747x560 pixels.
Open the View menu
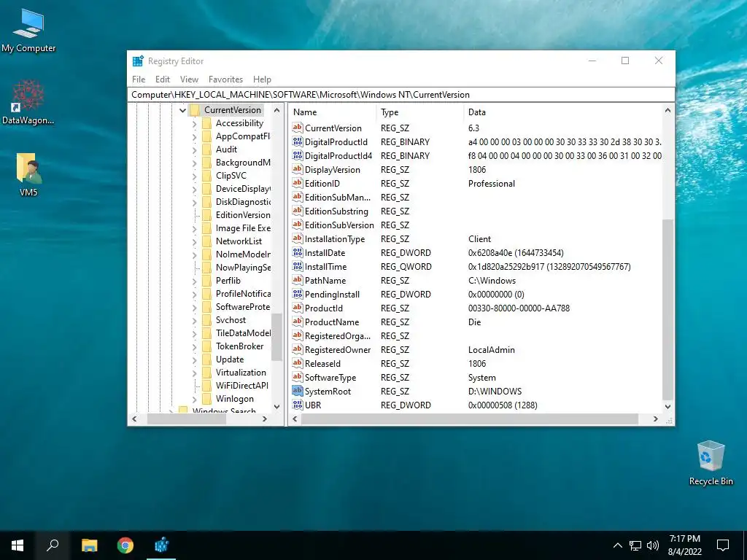pyautogui.click(x=189, y=79)
